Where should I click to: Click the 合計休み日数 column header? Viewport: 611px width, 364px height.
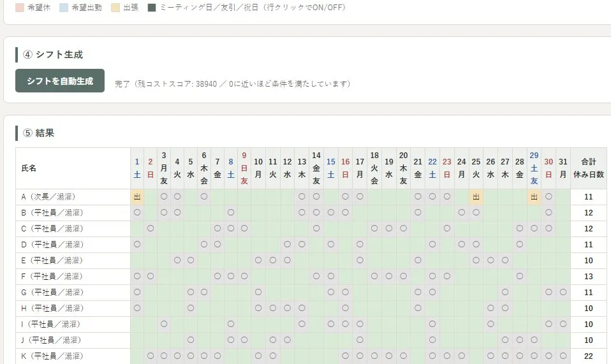coord(589,168)
